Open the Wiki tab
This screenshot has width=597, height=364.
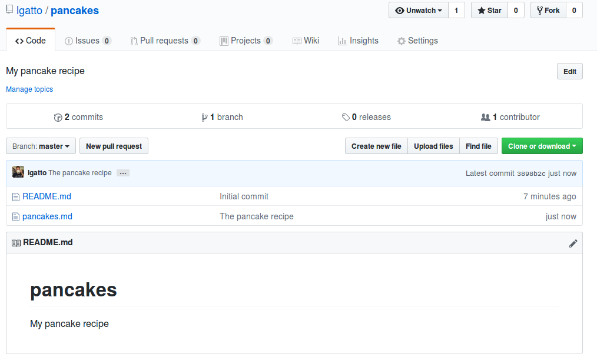(x=306, y=40)
